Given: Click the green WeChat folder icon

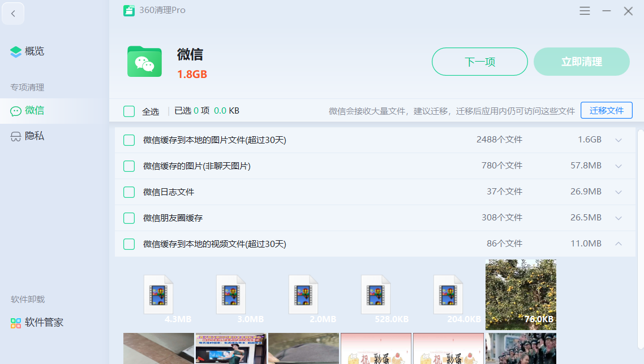Looking at the screenshot, I should coord(144,62).
